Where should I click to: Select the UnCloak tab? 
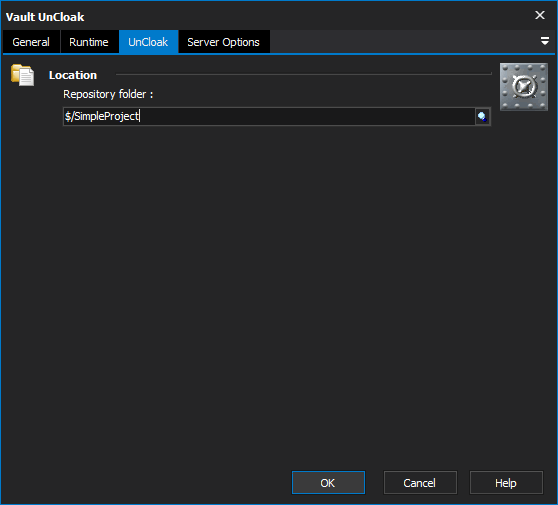(148, 42)
